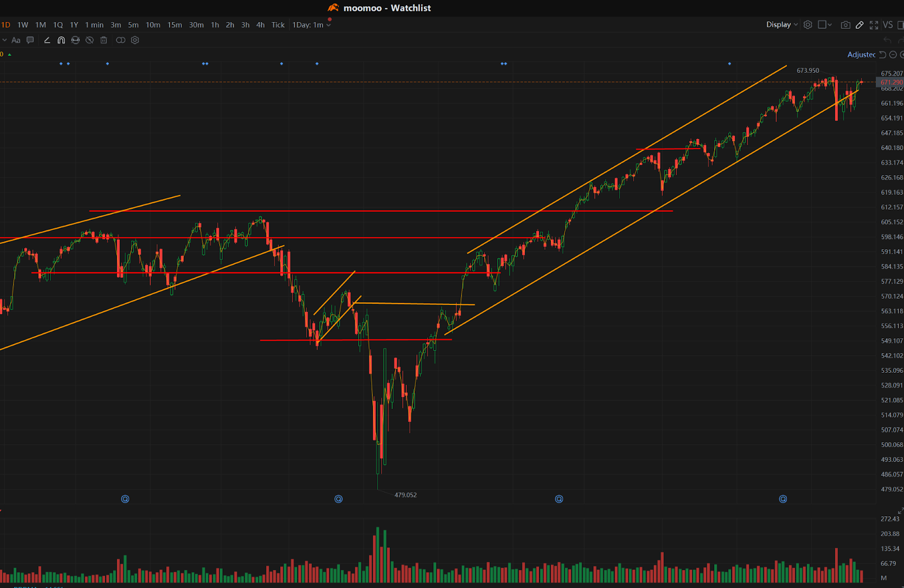This screenshot has width=904, height=588.
Task: Click the 66.79 volume axis label
Action: 888,564
